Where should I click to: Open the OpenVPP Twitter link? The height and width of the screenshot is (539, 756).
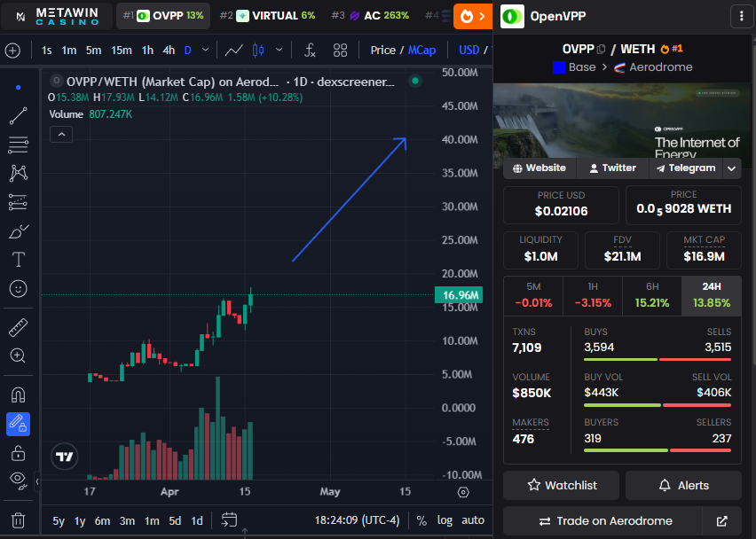(613, 168)
